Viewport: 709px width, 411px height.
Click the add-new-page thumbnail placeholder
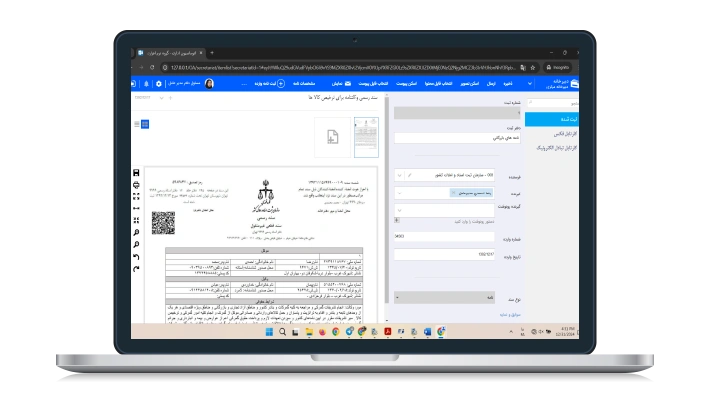pos(332,137)
